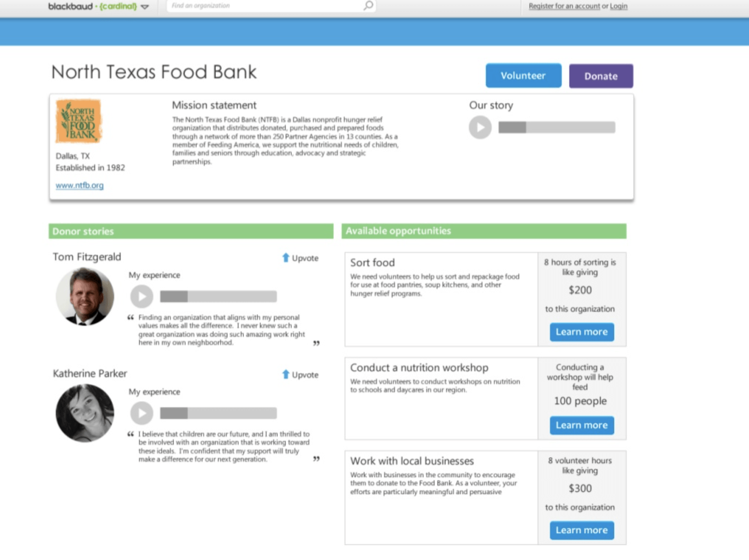749x560 pixels.
Task: Play Katherine Parker's experience recording
Action: [x=142, y=413]
